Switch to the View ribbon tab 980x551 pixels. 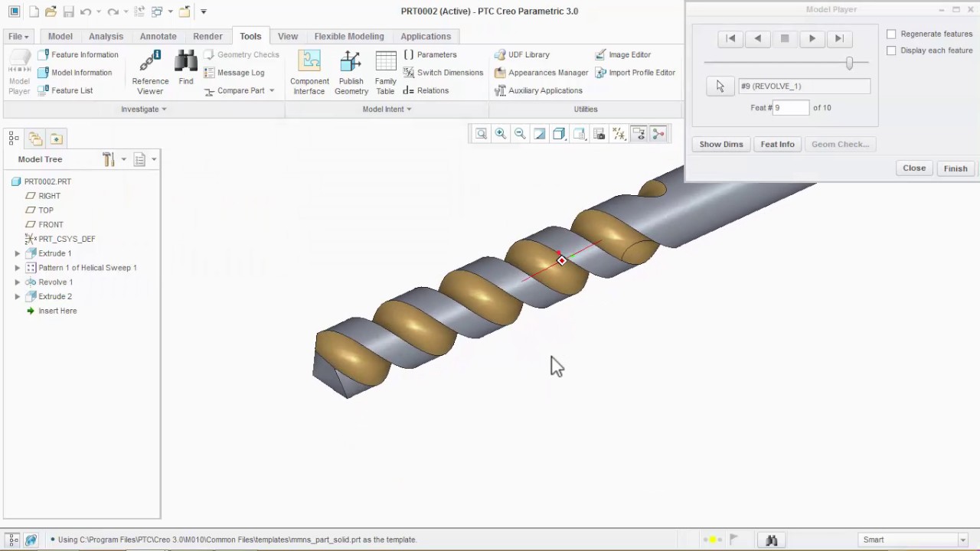tap(288, 37)
